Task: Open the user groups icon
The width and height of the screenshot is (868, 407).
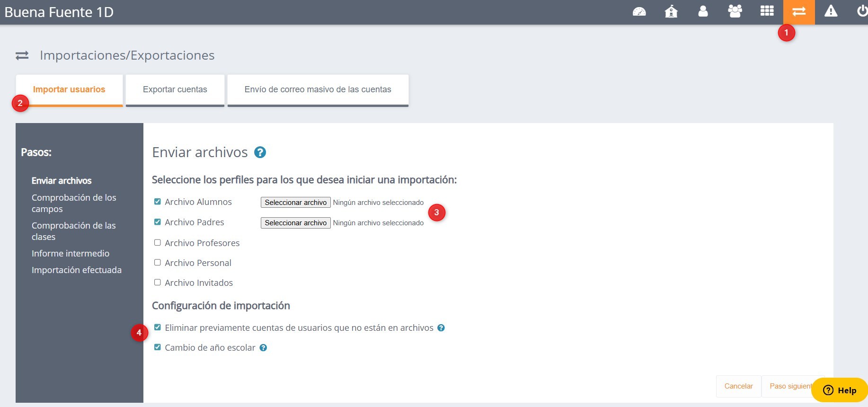Action: point(735,12)
